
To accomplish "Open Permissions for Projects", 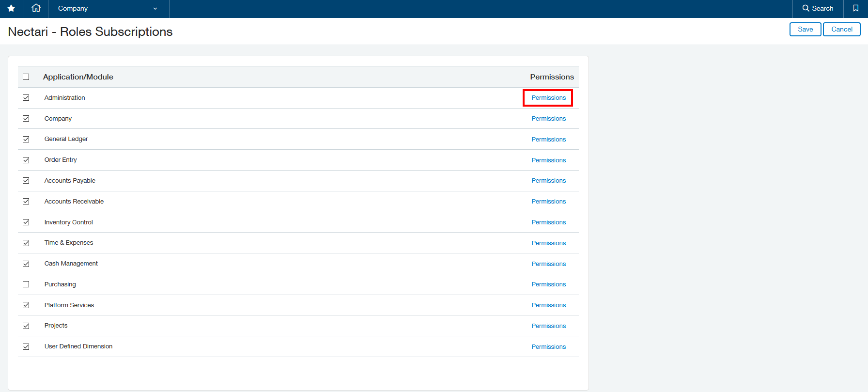I will [x=548, y=326].
